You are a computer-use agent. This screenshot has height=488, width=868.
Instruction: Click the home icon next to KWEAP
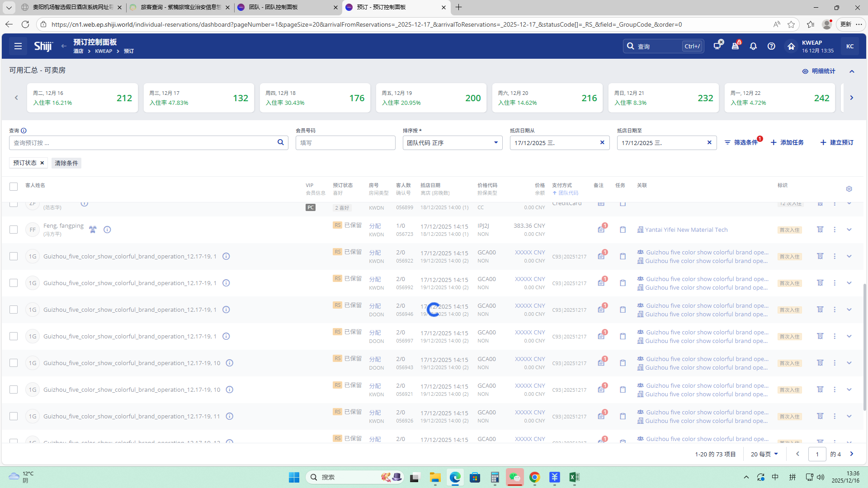click(x=791, y=46)
